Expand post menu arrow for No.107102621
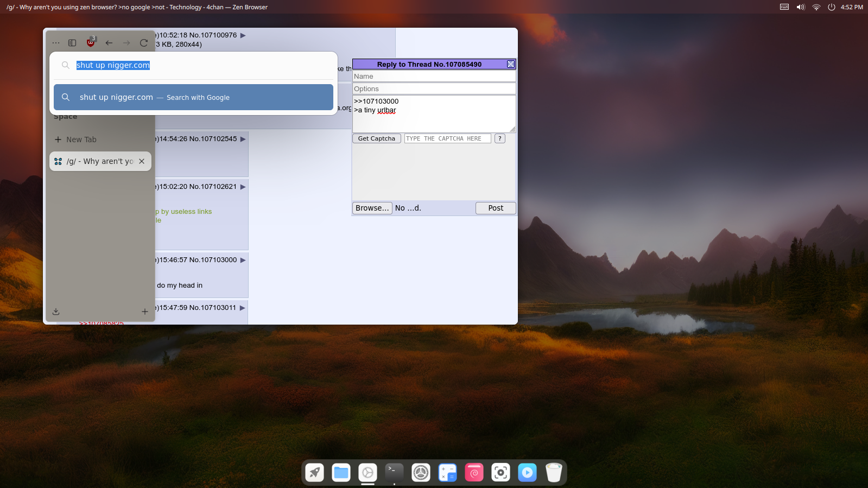The image size is (868, 488). [x=243, y=187]
